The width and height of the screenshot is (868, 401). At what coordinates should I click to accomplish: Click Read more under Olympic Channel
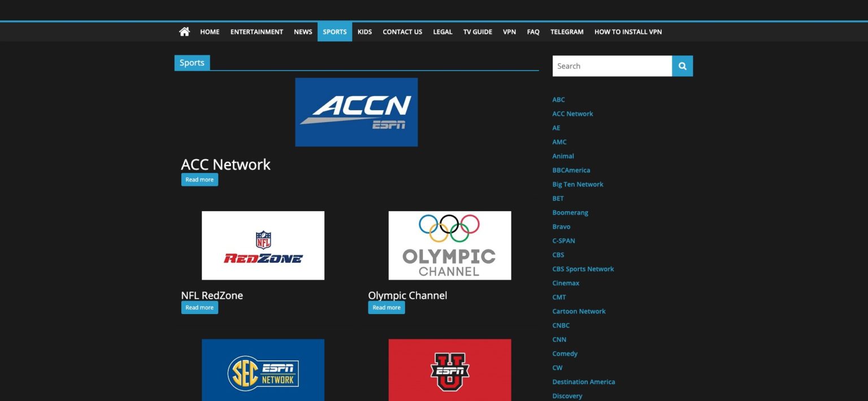coord(387,308)
